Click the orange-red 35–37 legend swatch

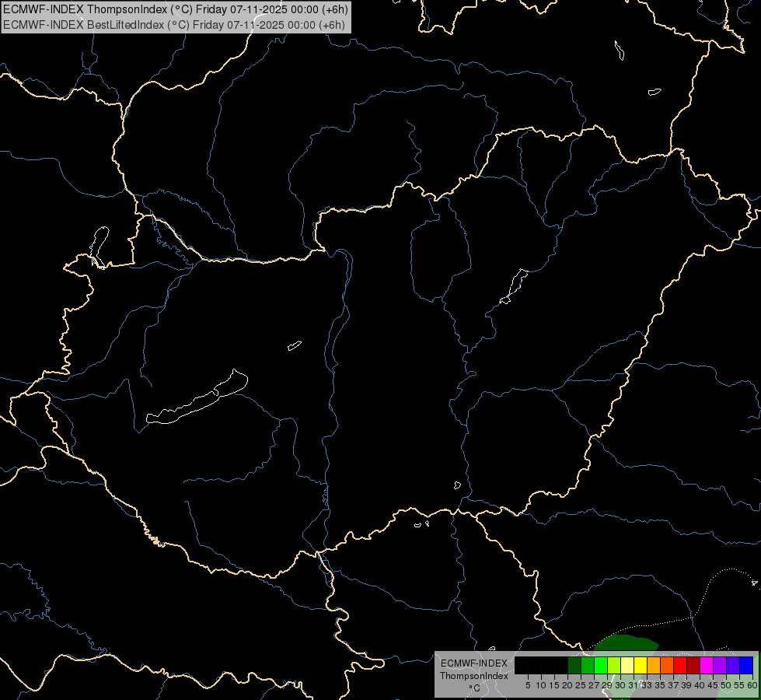(667, 665)
